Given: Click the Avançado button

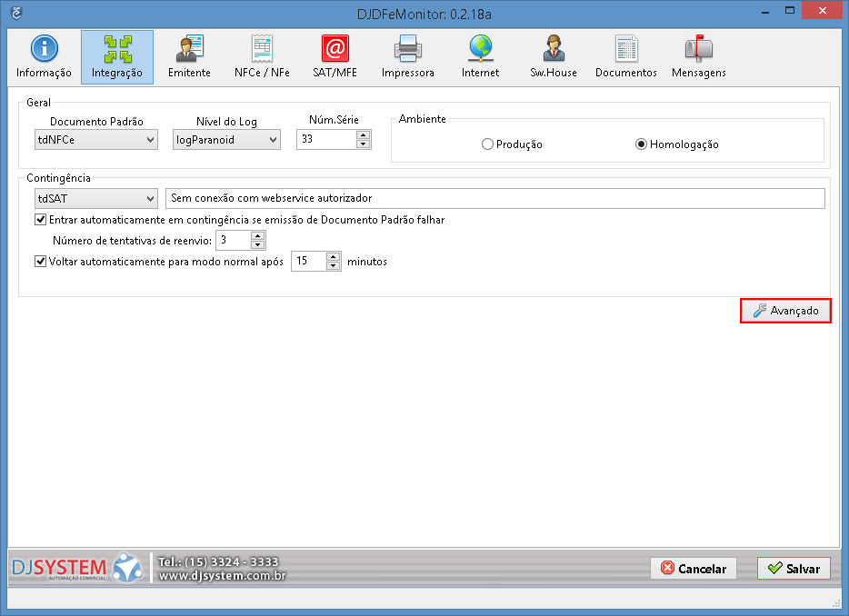Looking at the screenshot, I should (x=785, y=311).
